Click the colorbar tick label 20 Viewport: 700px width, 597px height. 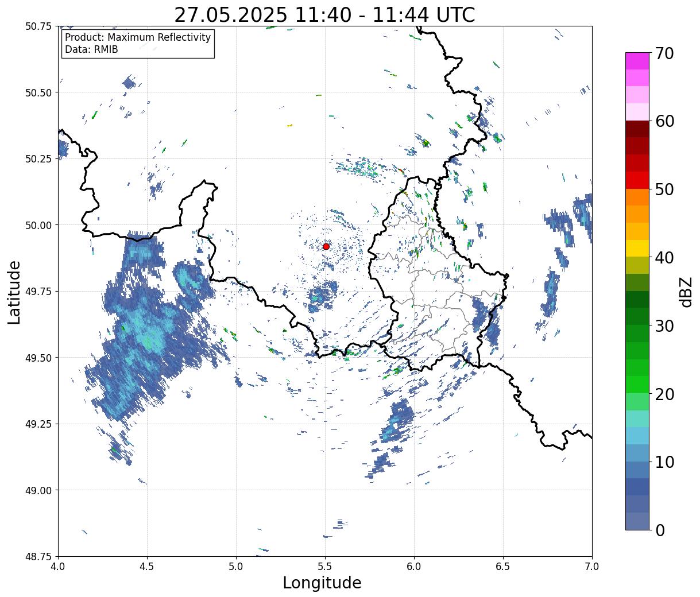point(665,394)
